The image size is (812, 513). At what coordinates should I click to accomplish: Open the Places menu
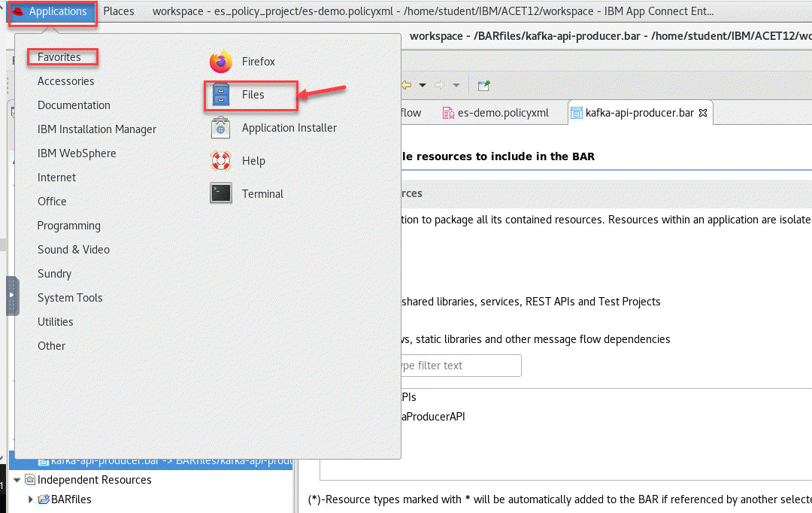119,11
